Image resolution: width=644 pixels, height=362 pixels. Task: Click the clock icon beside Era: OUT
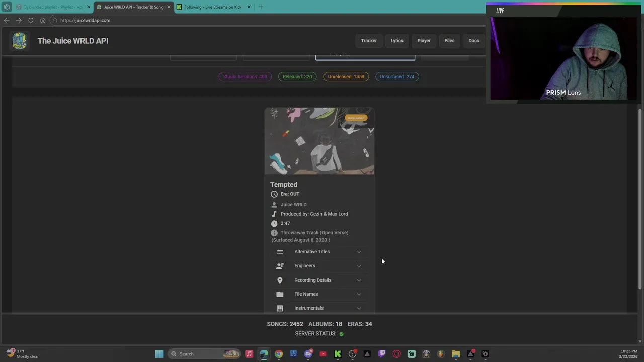tap(274, 194)
